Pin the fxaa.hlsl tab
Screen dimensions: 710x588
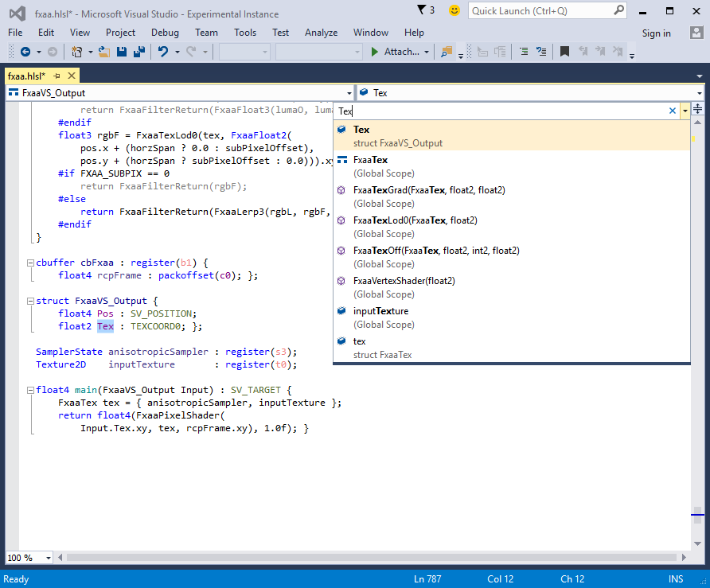point(57,76)
